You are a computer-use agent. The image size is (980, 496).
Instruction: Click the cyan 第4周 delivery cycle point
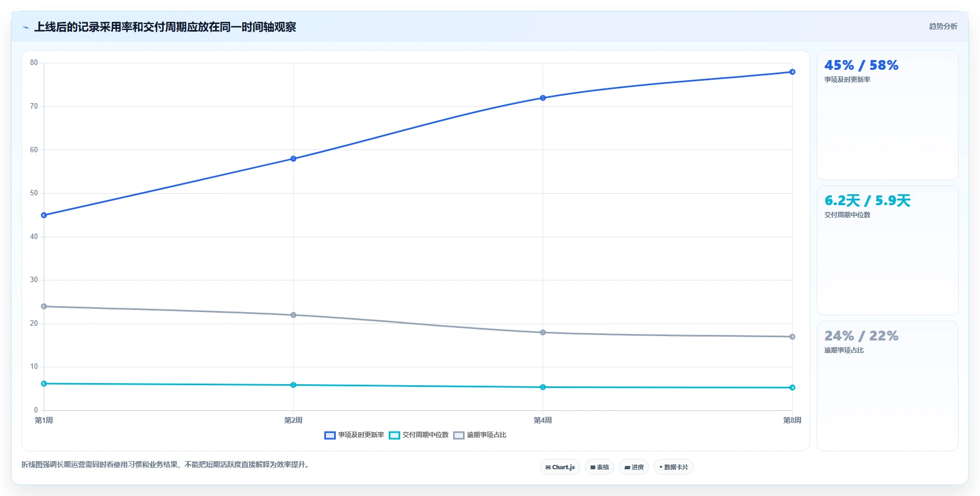(x=543, y=387)
